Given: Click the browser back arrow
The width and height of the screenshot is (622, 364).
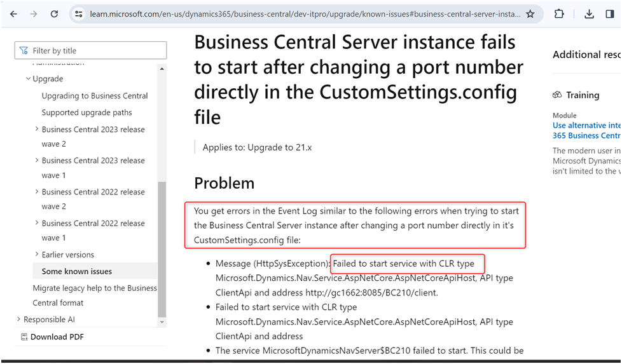Looking at the screenshot, I should pos(13,14).
